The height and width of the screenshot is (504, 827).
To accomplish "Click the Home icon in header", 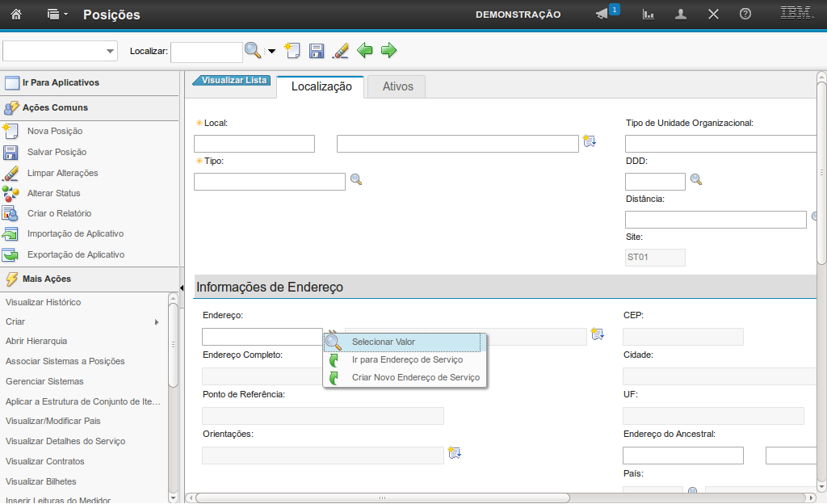I will coord(16,15).
